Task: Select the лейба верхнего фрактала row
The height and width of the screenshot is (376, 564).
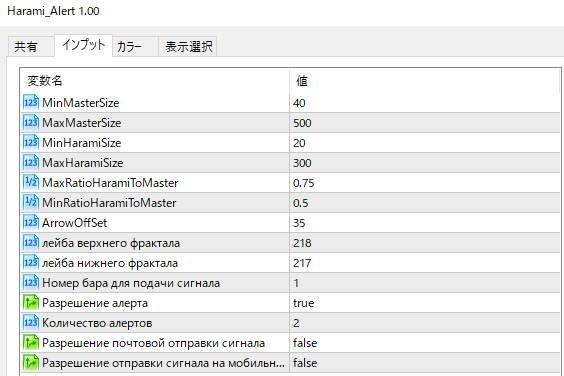Action: click(x=291, y=243)
